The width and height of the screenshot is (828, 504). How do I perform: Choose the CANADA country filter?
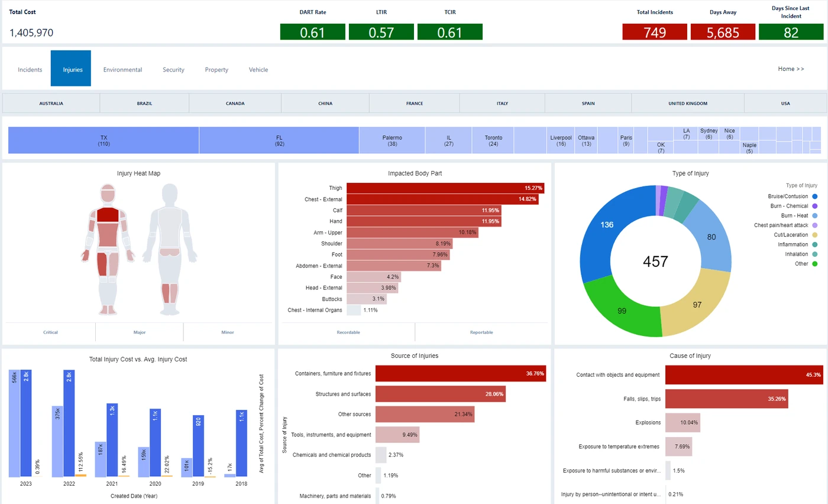tap(235, 103)
